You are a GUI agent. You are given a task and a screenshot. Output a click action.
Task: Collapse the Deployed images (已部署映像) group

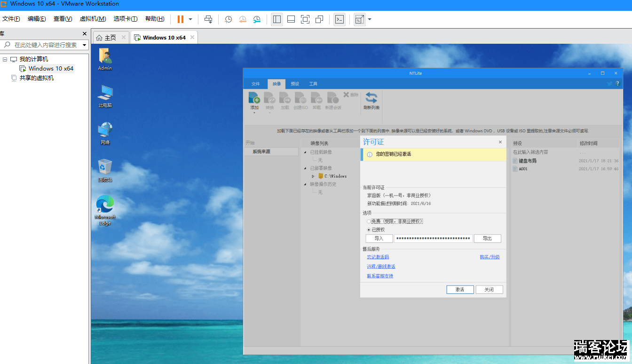click(305, 168)
